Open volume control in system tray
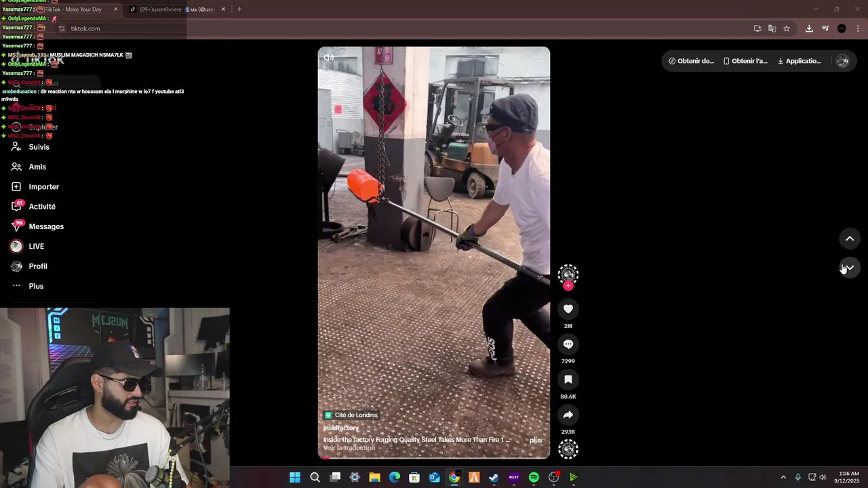Screen dimensions: 868x488 823,477
